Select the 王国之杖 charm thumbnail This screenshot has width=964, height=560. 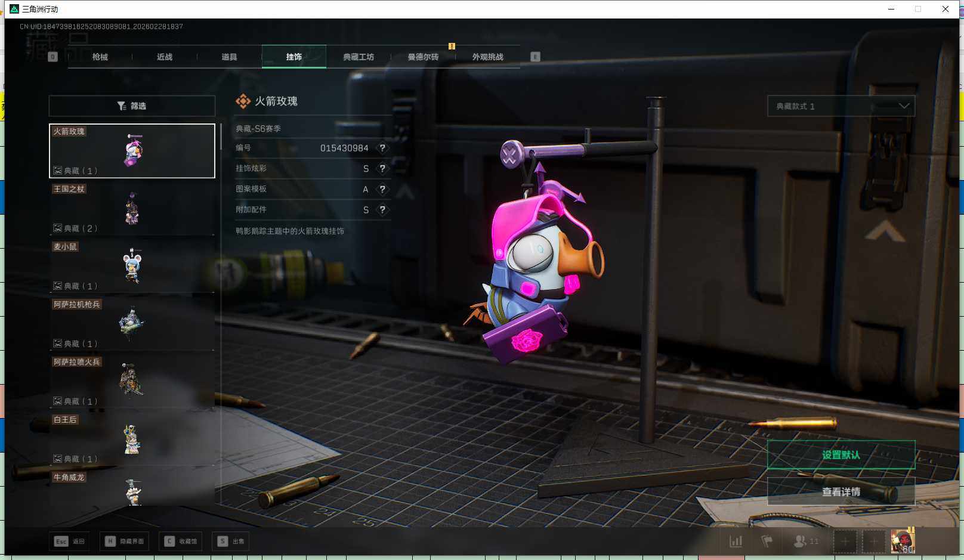click(132, 209)
